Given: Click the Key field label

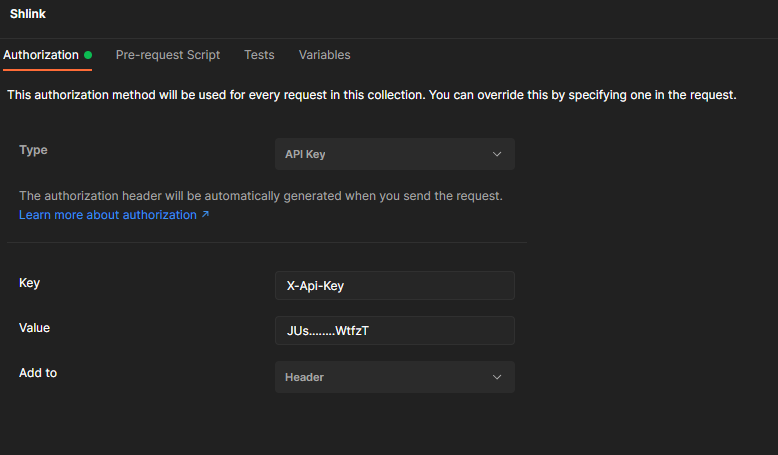Looking at the screenshot, I should (30, 283).
